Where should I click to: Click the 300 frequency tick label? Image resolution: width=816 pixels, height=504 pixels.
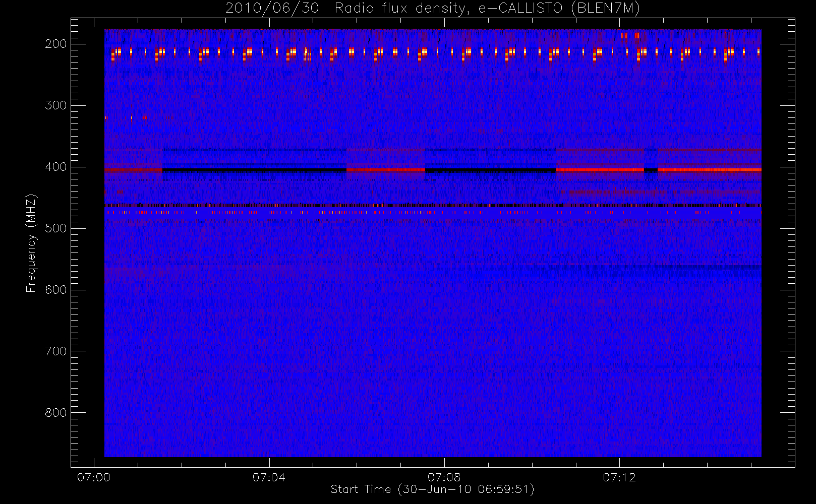[56, 105]
